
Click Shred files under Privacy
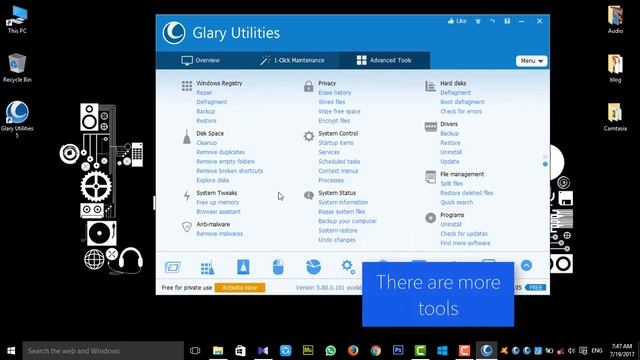332,102
